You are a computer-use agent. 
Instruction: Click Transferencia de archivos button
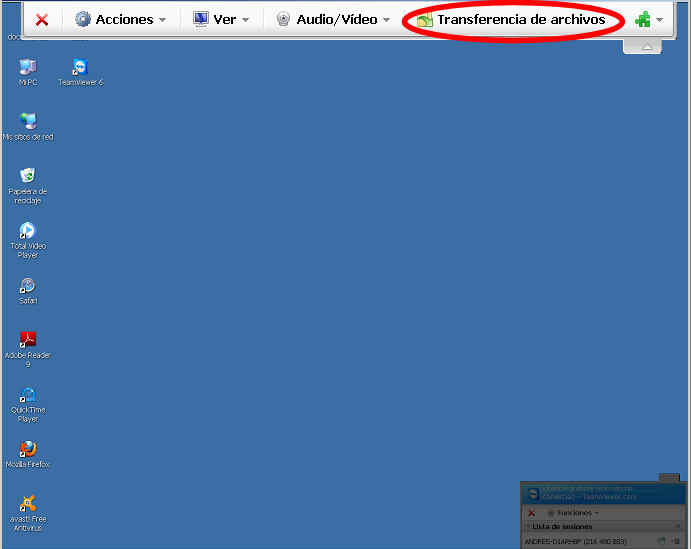(x=511, y=19)
